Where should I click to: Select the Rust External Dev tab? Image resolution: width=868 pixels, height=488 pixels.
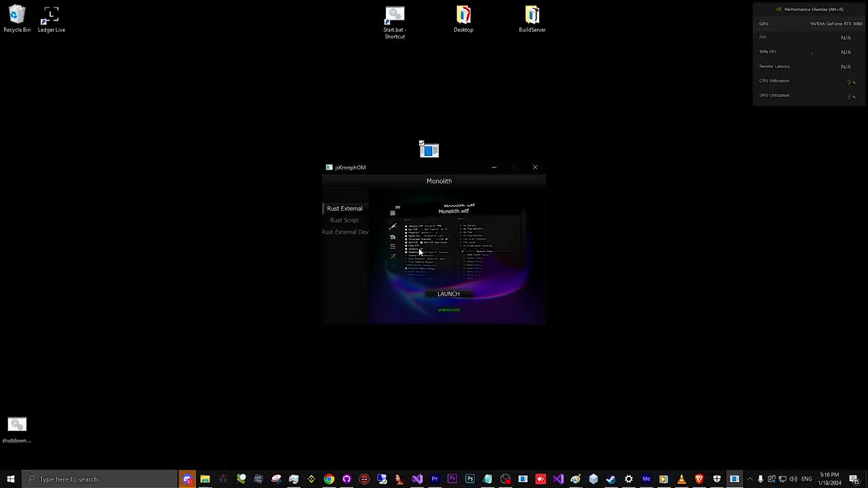pyautogui.click(x=344, y=232)
